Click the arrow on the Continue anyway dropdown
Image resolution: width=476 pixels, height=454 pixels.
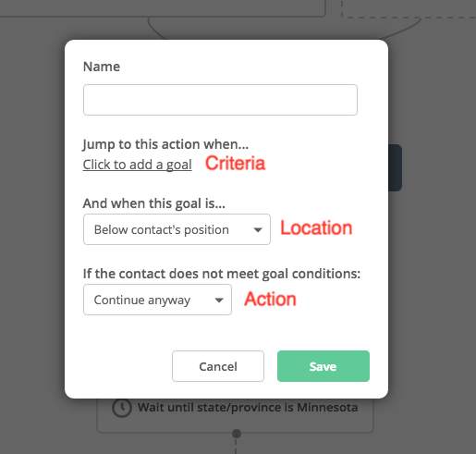(x=219, y=301)
